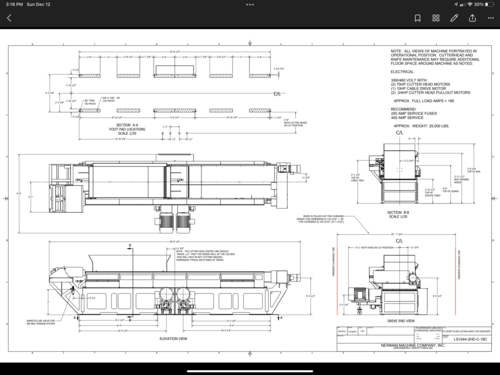This screenshot has width=500, height=375.
Task: Go back with the chevron arrow
Action: (9, 18)
